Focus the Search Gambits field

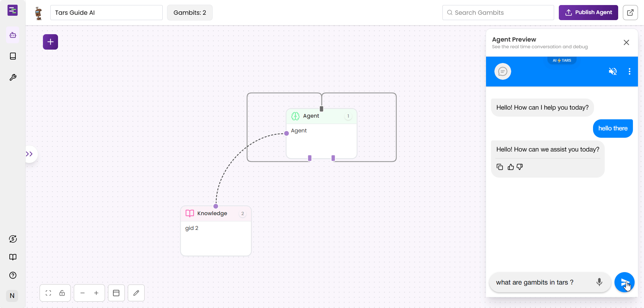(x=498, y=13)
